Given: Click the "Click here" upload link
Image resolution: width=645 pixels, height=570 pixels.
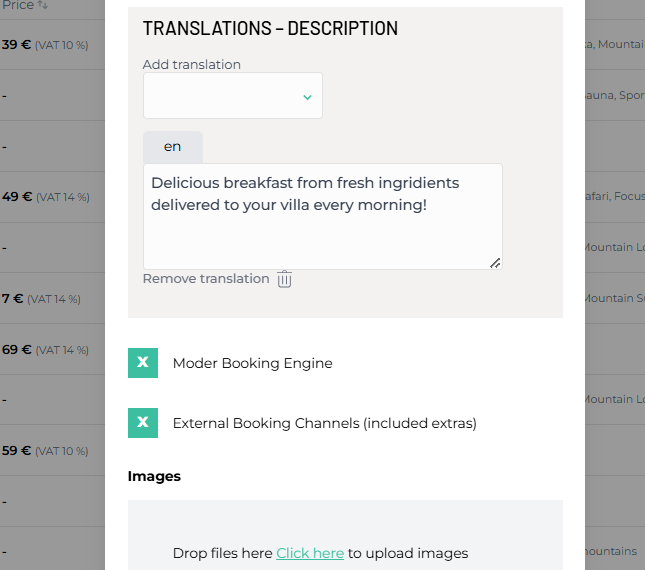Looking at the screenshot, I should pyautogui.click(x=310, y=553).
